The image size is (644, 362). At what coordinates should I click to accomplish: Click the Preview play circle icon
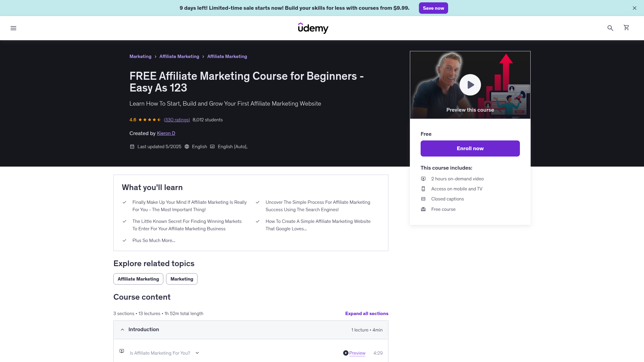tap(345, 353)
